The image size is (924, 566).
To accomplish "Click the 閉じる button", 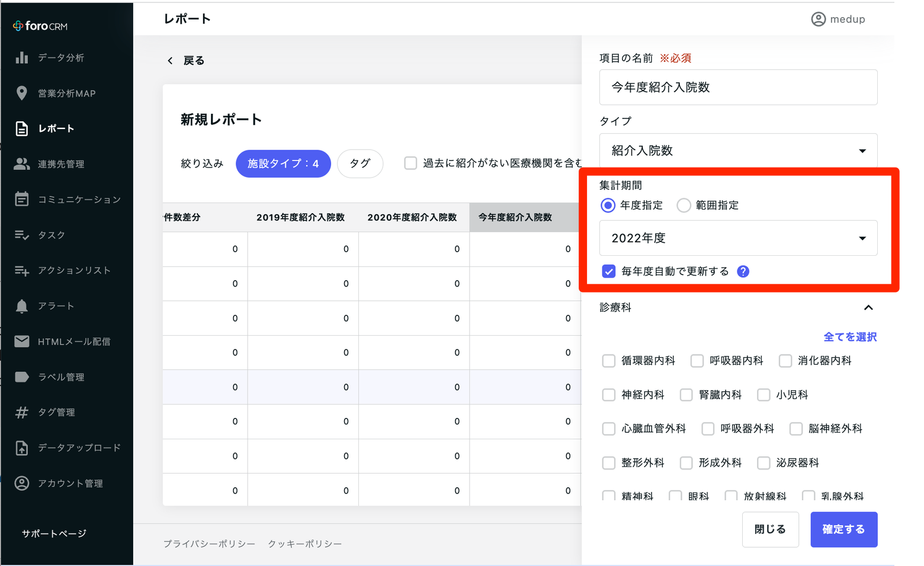I will point(770,529).
